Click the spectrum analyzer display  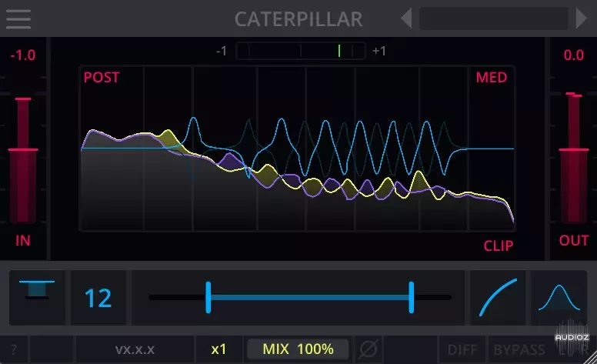[x=298, y=149]
